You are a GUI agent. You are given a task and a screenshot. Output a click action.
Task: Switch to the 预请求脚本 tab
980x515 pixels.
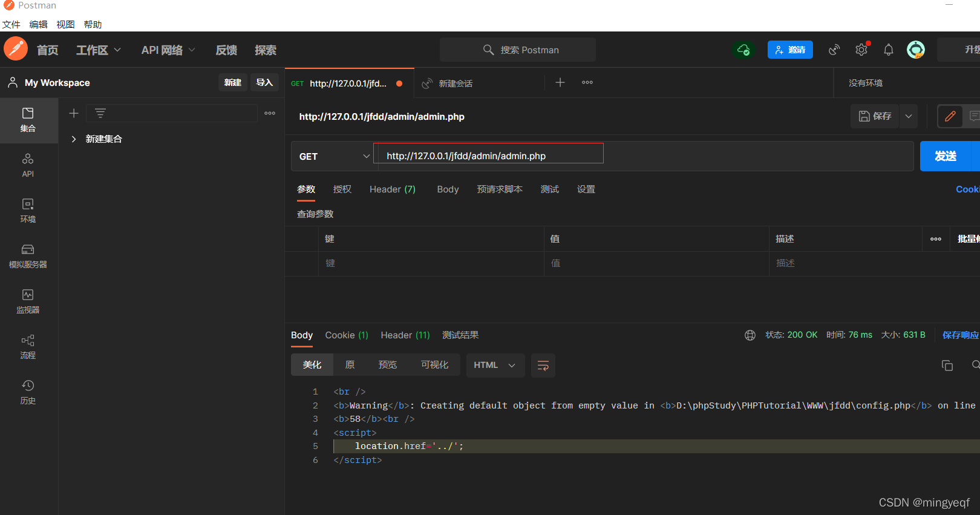click(x=500, y=189)
